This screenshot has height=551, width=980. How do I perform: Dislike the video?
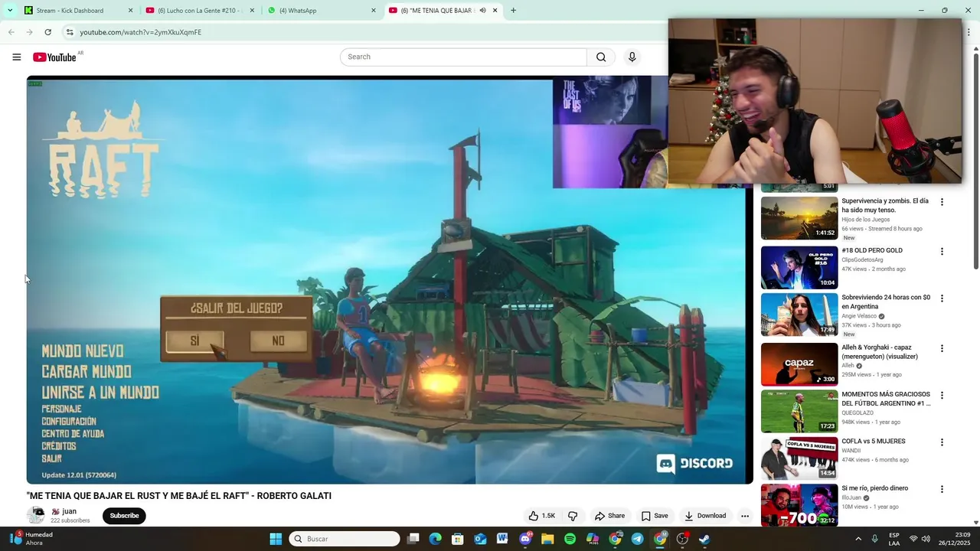573,516
